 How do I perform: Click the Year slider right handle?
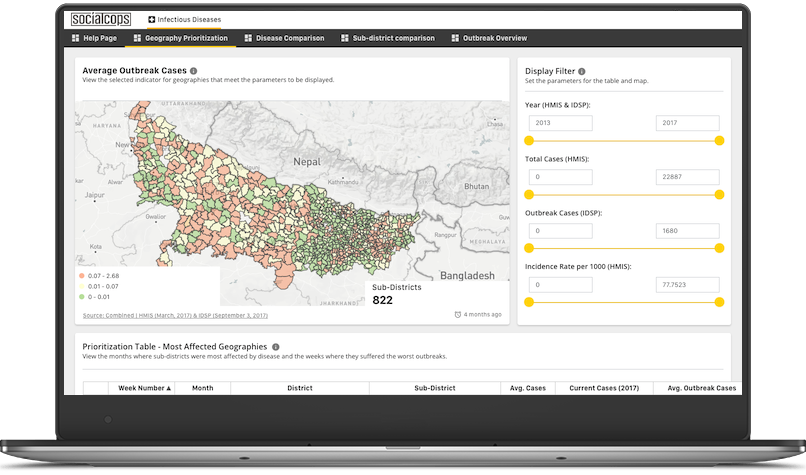click(x=719, y=141)
